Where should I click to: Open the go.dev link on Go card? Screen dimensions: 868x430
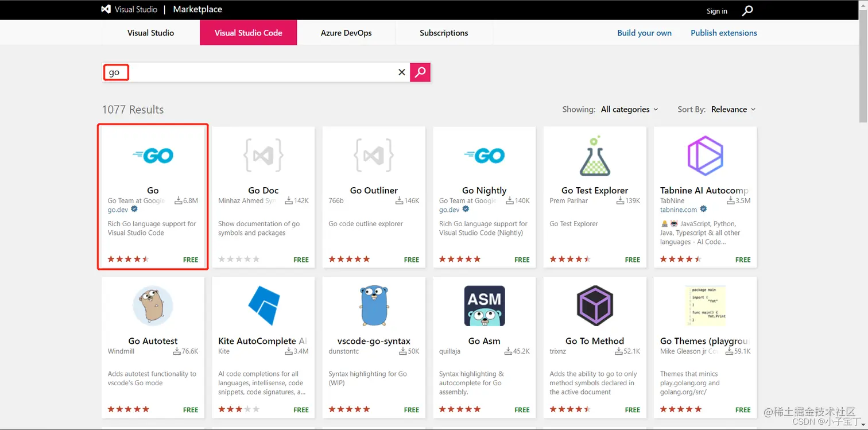118,210
